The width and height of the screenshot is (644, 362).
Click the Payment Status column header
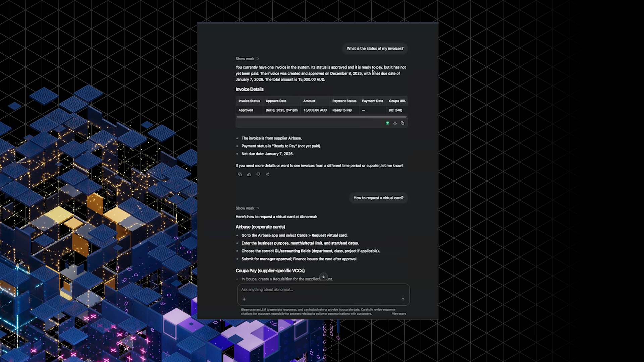tap(344, 101)
